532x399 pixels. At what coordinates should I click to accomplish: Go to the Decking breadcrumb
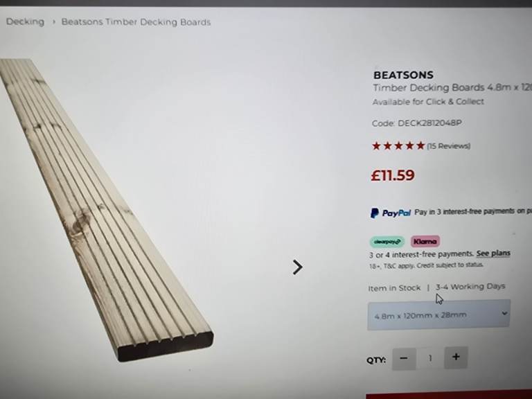pyautogui.click(x=25, y=21)
